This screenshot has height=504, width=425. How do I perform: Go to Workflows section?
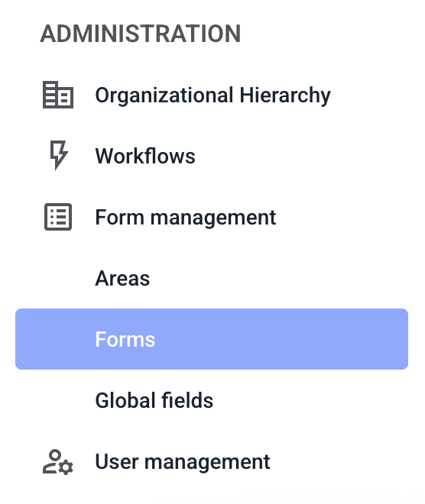coord(212,156)
